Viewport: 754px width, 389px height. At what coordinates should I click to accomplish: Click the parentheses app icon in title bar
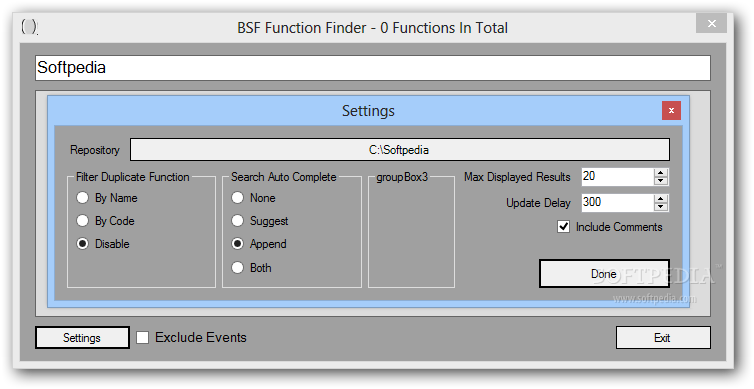(x=29, y=27)
